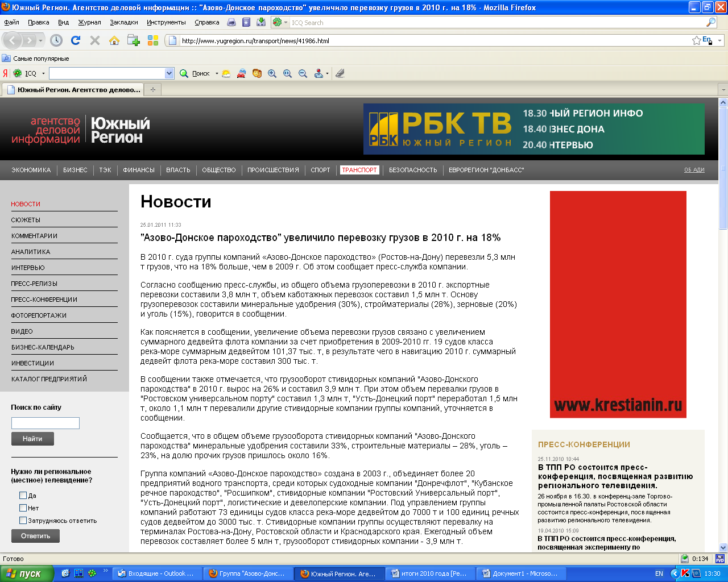
Task: Open the toolbar search field dropdown
Action: (x=169, y=73)
